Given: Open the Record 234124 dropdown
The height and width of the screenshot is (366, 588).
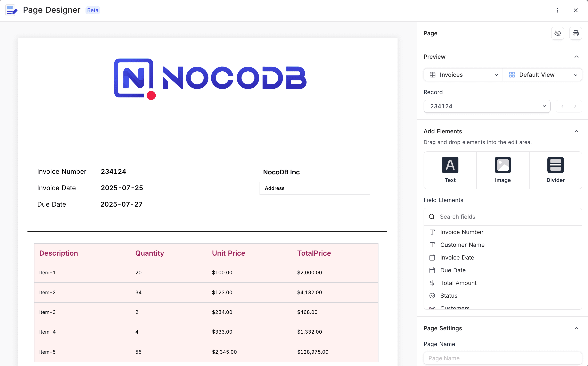Looking at the screenshot, I should [x=487, y=106].
